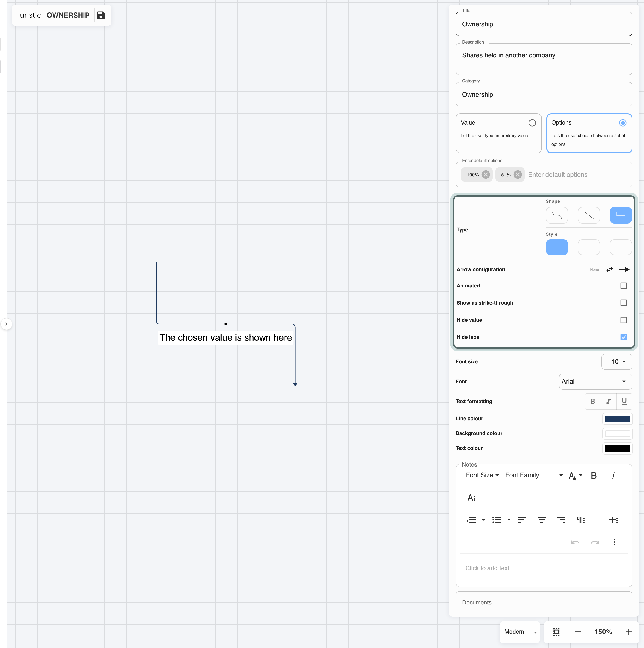Image resolution: width=644 pixels, height=648 pixels.
Task: Choose the dashed line style
Action: [589, 247]
